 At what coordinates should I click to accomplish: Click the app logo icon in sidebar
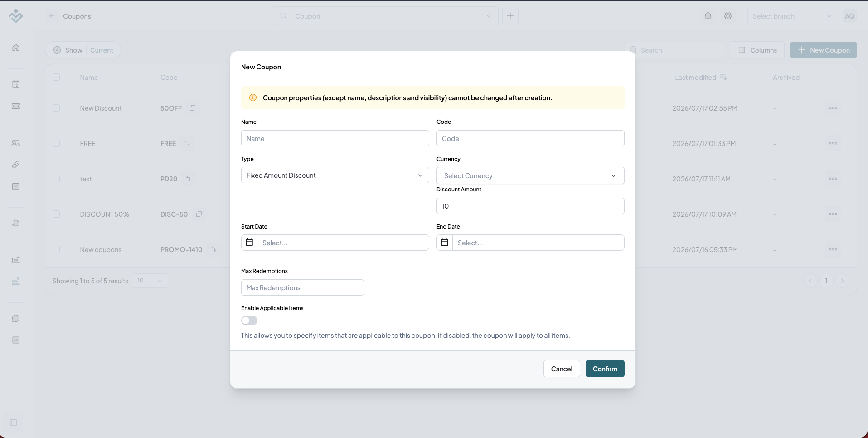point(16,16)
